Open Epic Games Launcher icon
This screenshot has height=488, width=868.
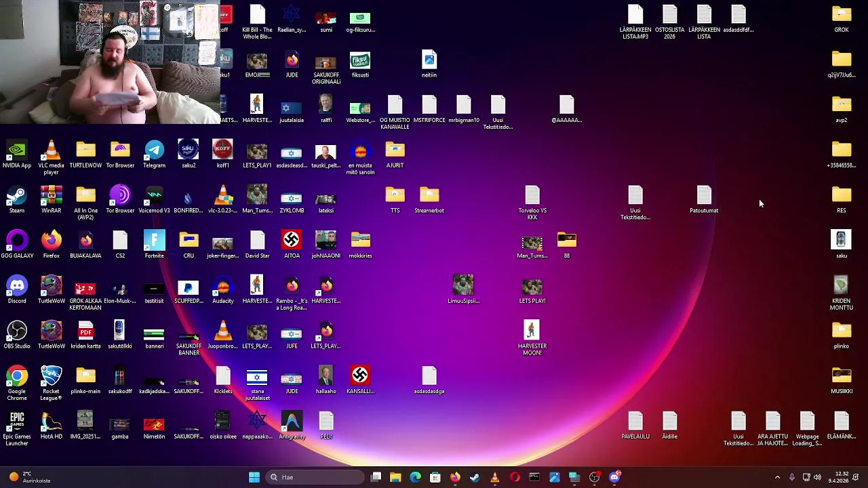pos(17,429)
